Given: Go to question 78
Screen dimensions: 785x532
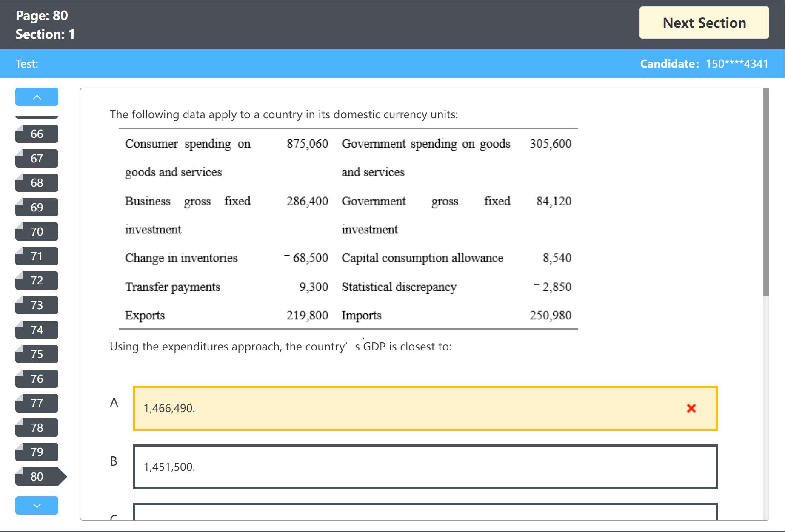Looking at the screenshot, I should [x=37, y=428].
